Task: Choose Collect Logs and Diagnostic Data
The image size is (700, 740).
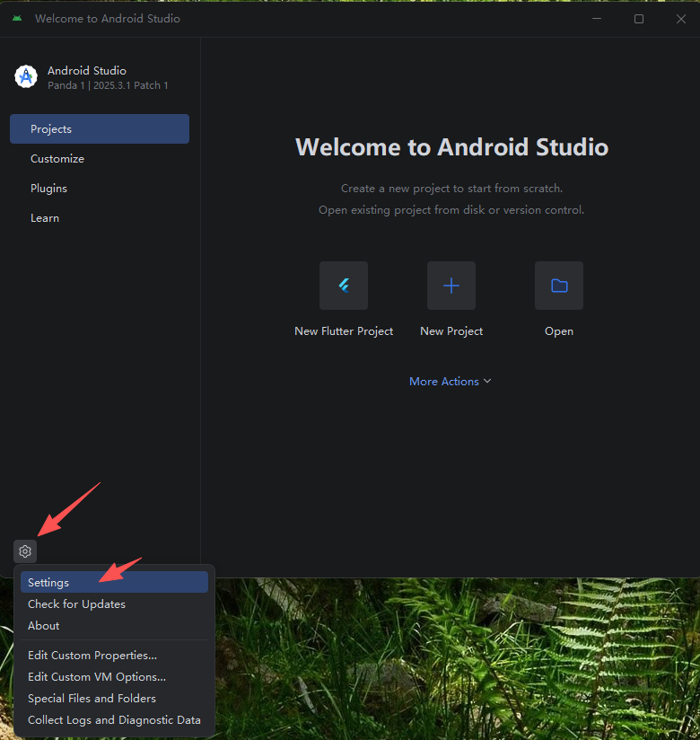Action: (114, 720)
